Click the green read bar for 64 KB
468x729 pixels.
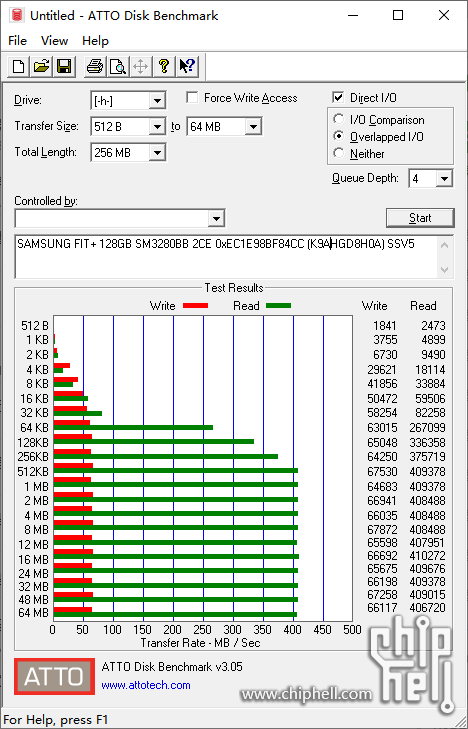pyautogui.click(x=133, y=427)
